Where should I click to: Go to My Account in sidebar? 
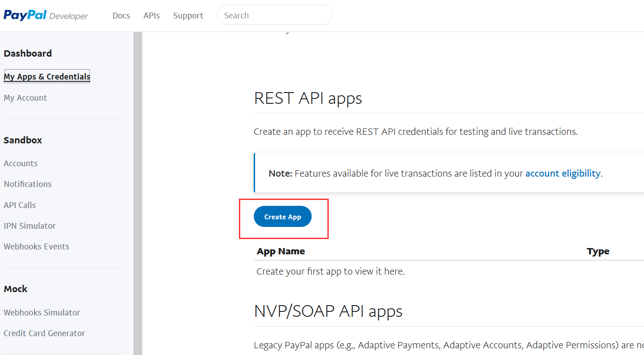point(25,98)
